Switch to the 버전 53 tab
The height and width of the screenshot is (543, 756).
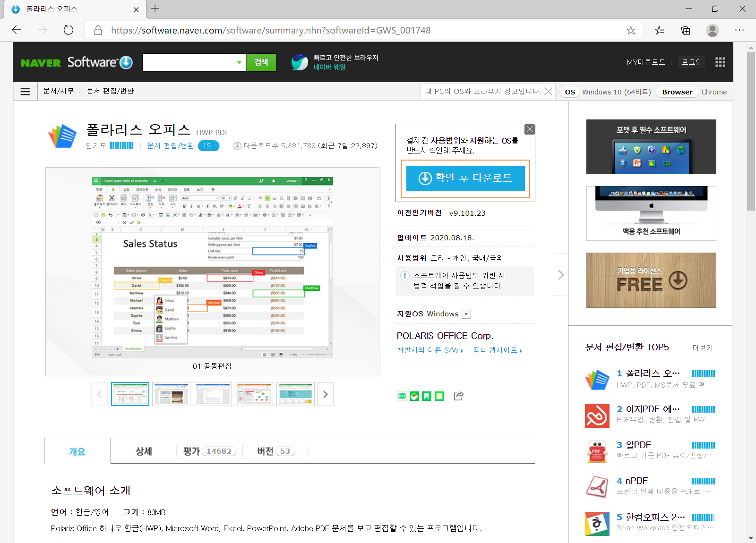[276, 451]
